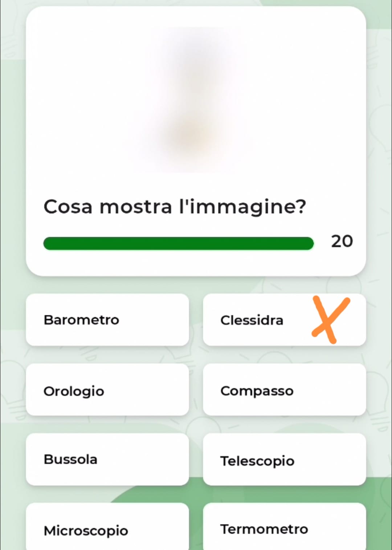The image size is (392, 550).
Task: Choose the Telescopio option
Action: point(284,459)
